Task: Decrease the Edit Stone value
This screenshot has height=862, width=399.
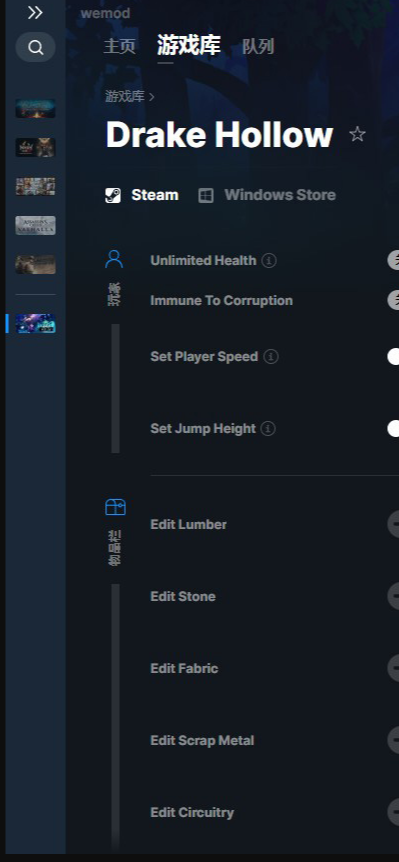Action: pos(394,596)
